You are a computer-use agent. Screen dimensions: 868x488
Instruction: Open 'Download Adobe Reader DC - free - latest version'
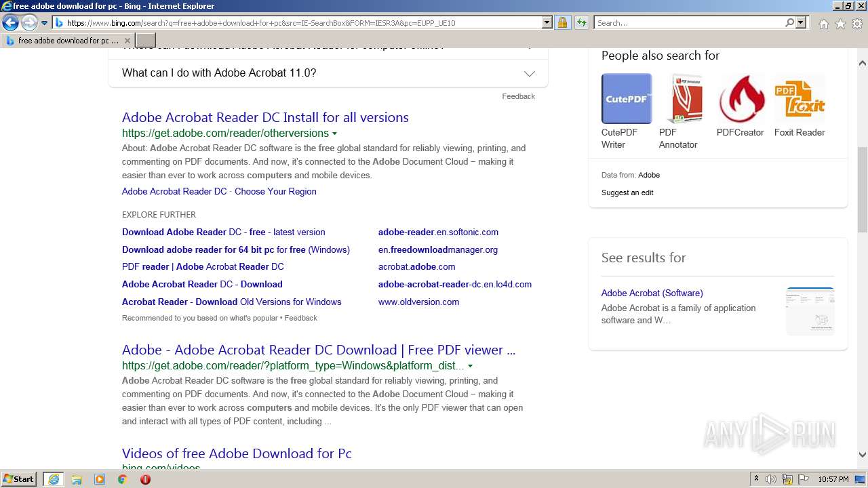[223, 232]
